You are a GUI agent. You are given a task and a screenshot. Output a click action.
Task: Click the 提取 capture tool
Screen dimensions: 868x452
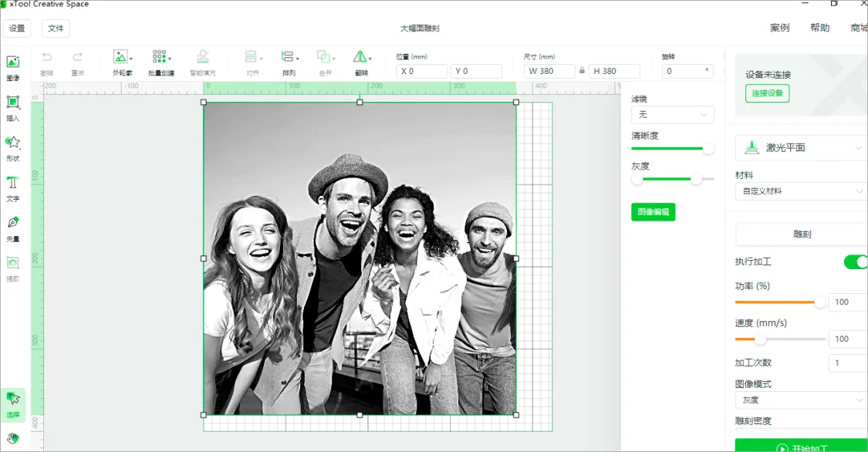click(13, 269)
